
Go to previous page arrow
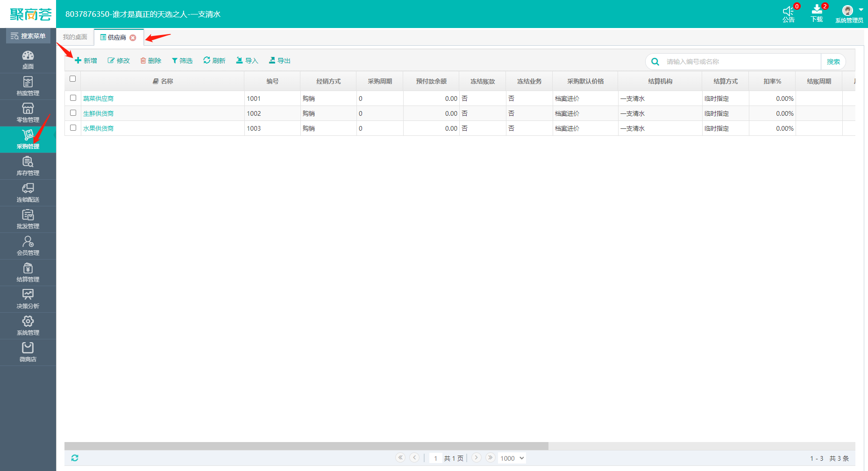[414, 457]
